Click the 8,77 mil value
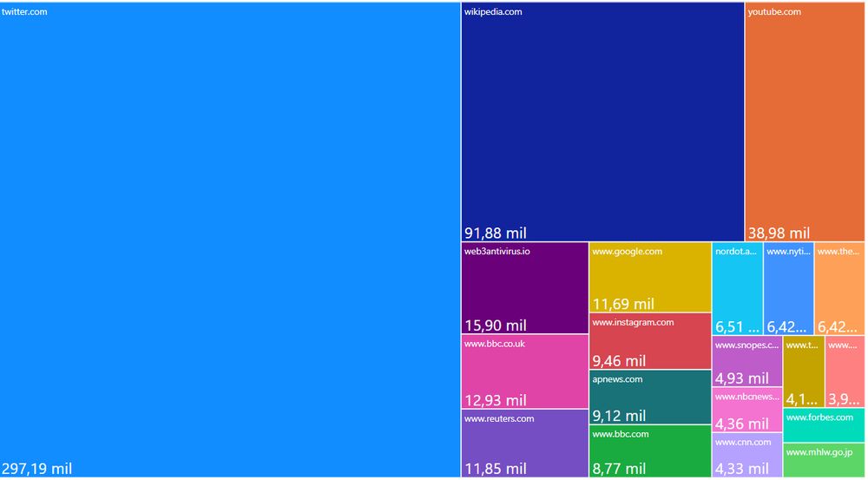Image resolution: width=868 pixels, height=480 pixels. [x=620, y=469]
